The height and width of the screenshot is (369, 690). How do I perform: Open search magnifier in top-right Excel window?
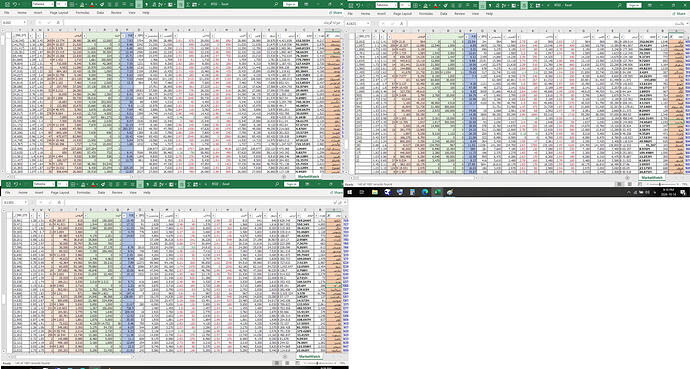coord(620,5)
